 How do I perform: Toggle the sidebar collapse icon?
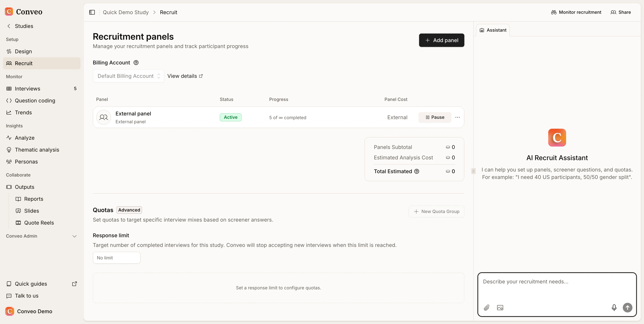92,12
